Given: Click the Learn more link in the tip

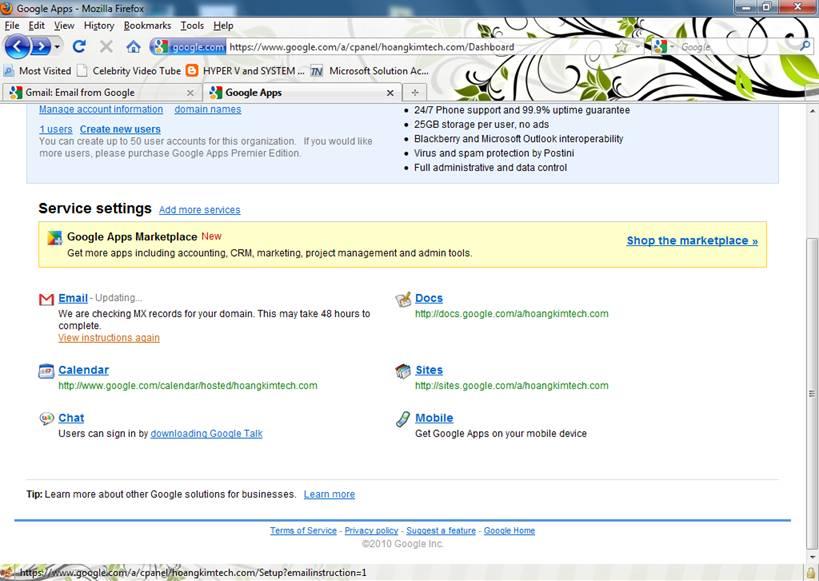Looking at the screenshot, I should [329, 494].
